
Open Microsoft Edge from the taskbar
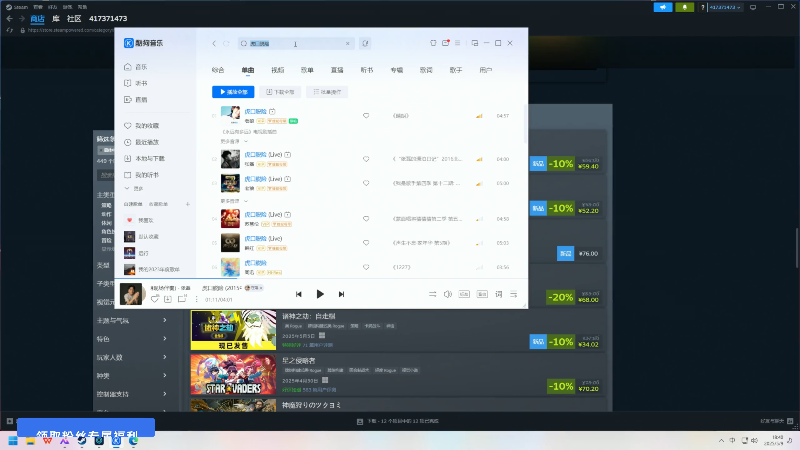[x=134, y=440]
